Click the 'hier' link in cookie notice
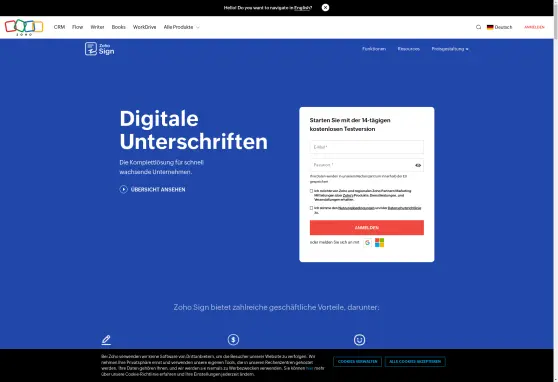558x382 pixels. click(309, 368)
